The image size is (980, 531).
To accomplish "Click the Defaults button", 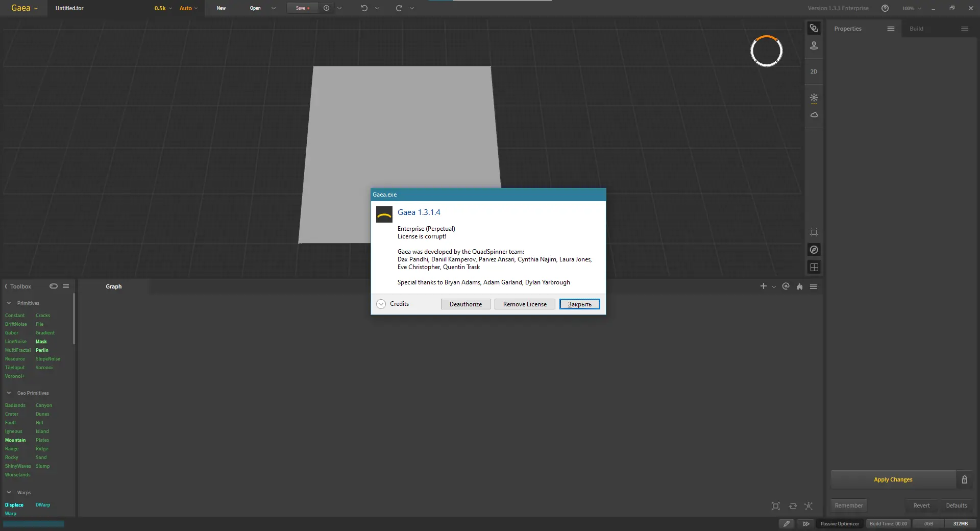I will point(957,505).
